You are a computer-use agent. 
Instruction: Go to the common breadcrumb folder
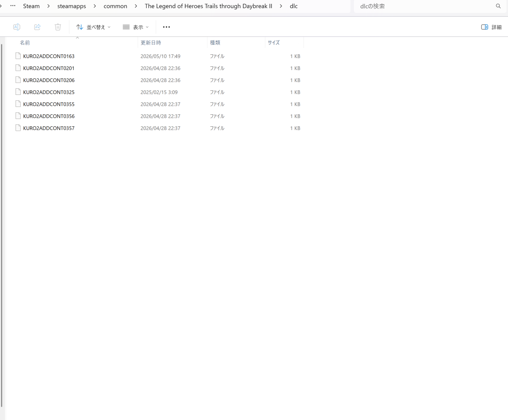point(116,6)
